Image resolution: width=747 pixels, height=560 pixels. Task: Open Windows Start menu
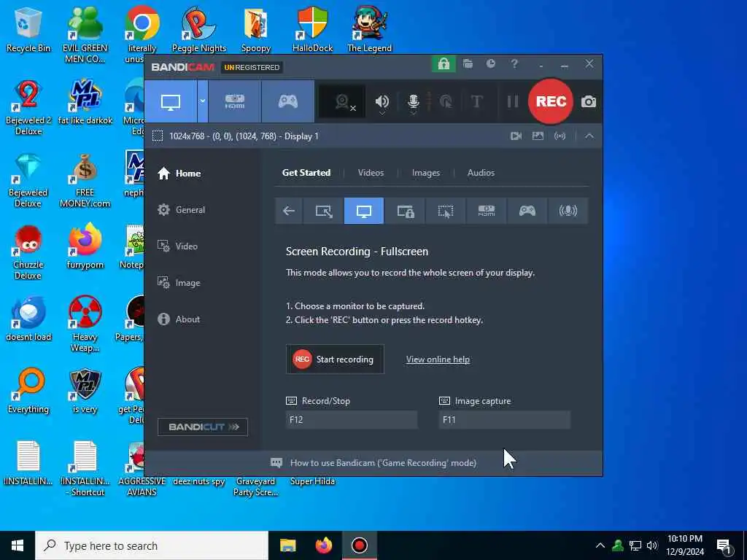pyautogui.click(x=18, y=545)
